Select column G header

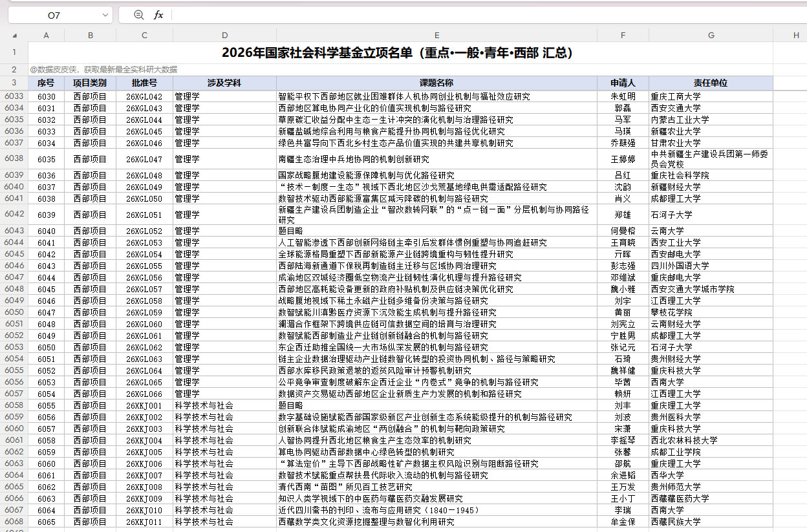711,35
